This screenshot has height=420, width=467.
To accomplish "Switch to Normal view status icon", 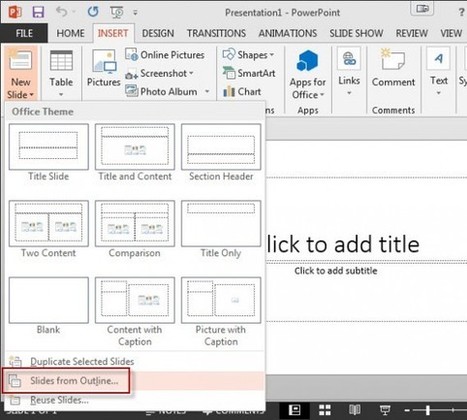I will click(294, 410).
